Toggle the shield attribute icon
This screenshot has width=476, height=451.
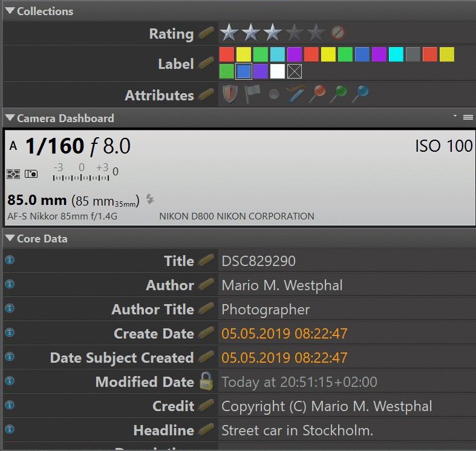230,94
